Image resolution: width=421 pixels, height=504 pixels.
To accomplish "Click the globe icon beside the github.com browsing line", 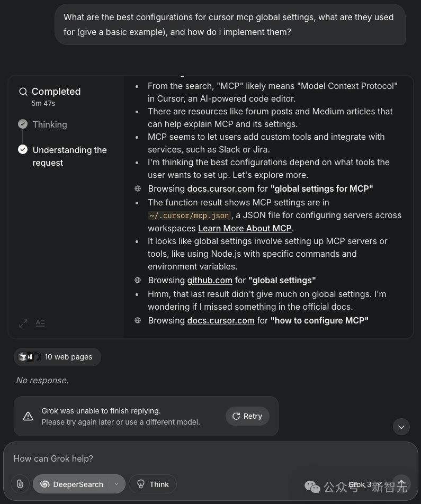I will [x=138, y=280].
